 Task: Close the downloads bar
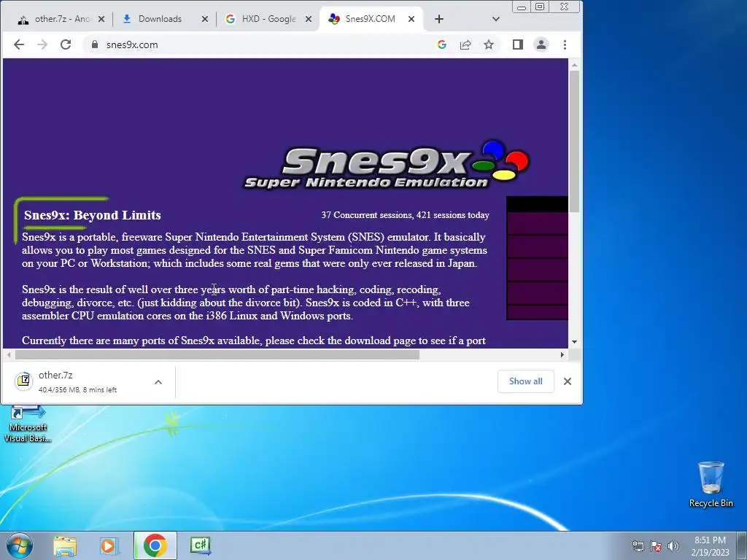coord(568,381)
